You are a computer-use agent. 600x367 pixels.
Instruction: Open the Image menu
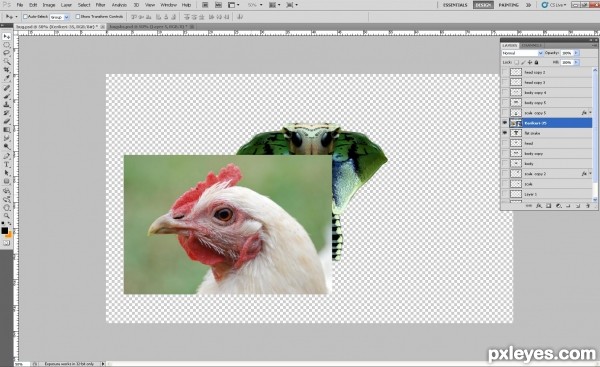click(49, 5)
